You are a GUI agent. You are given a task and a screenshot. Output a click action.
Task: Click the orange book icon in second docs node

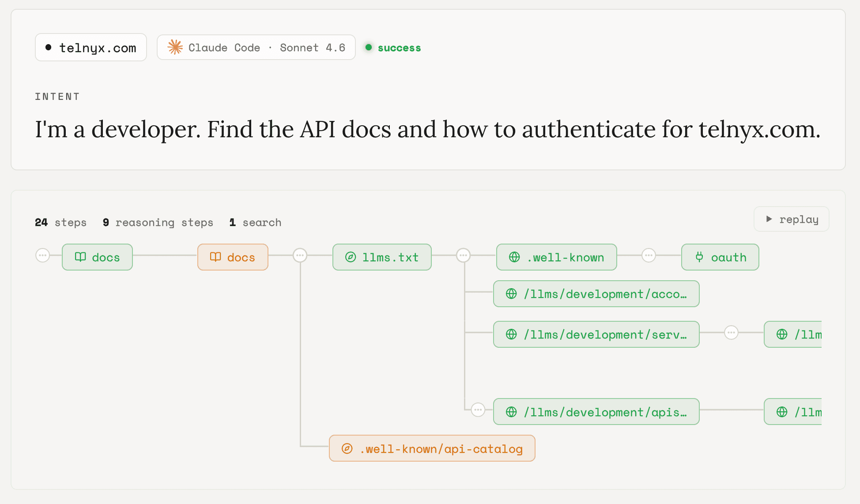coord(215,257)
